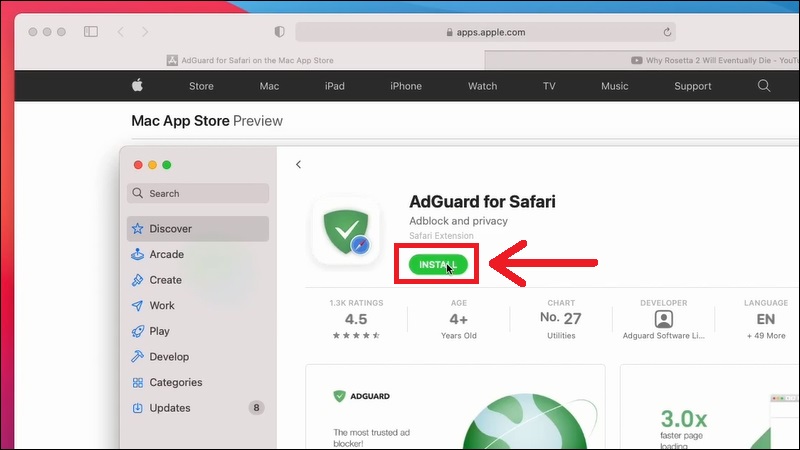Click the rating stars below 4.5
The image size is (800, 450).
click(x=356, y=335)
